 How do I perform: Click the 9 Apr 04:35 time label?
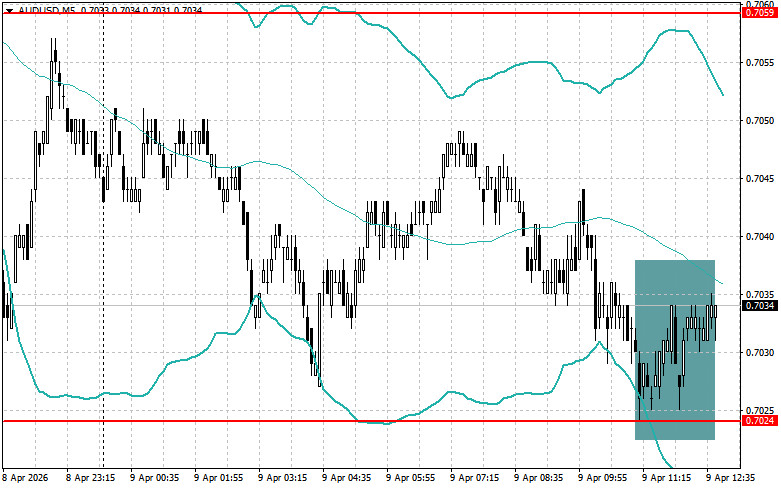(346, 478)
